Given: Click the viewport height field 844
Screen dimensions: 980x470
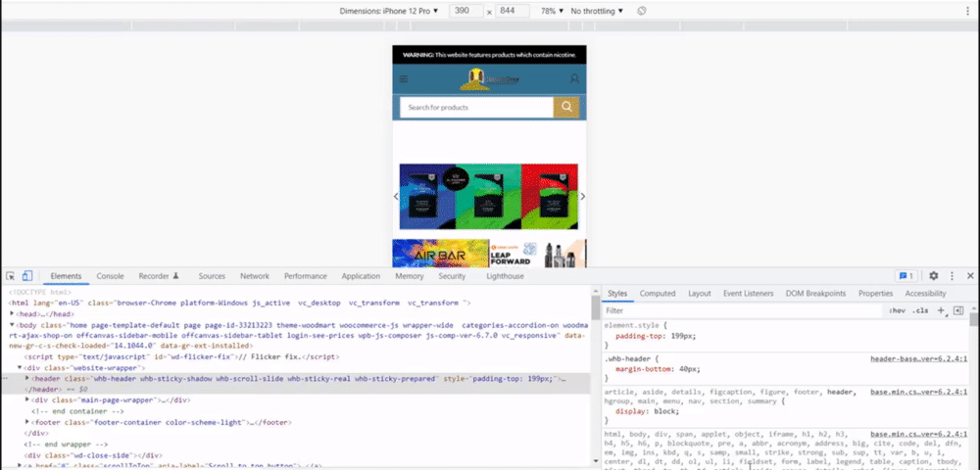Looking at the screenshot, I should click(513, 11).
